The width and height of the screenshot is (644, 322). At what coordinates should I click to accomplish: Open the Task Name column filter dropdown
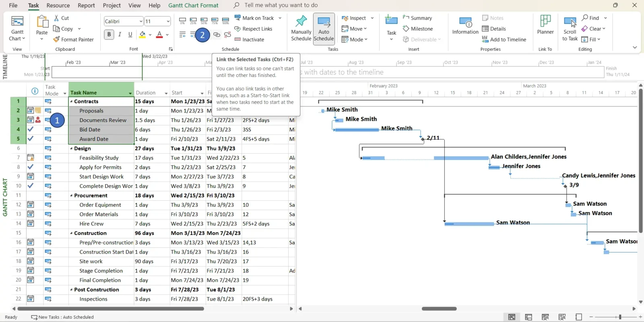(130, 93)
